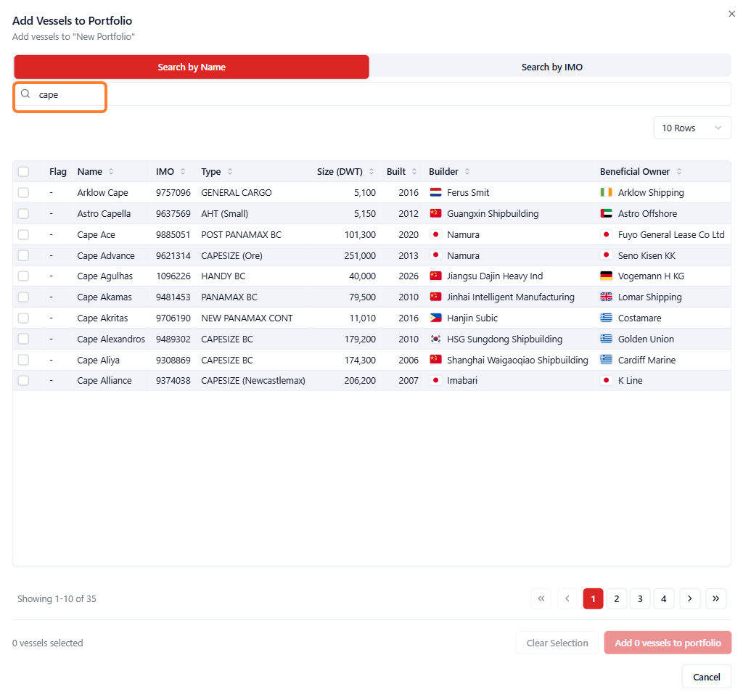
Task: Click IMO number 9885051
Action: (173, 234)
